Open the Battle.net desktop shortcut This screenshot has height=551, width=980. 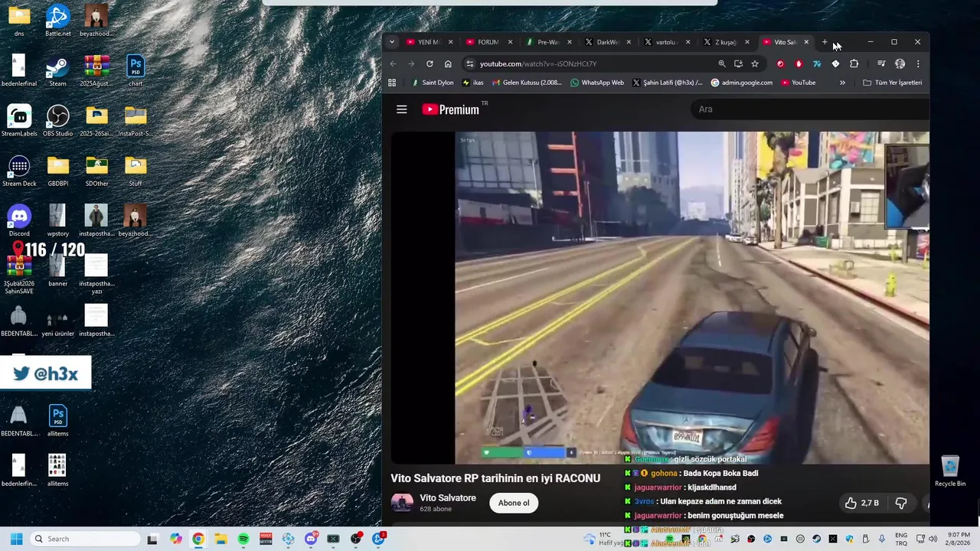click(57, 20)
